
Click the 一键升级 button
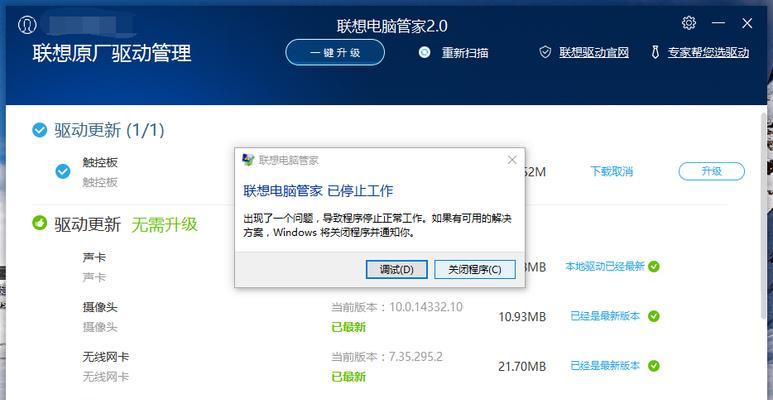click(x=335, y=52)
